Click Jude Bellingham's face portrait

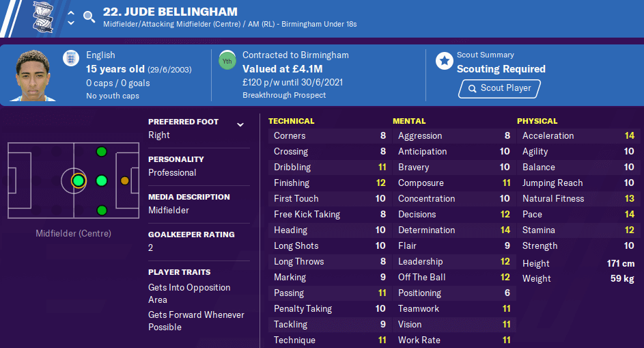[33, 75]
